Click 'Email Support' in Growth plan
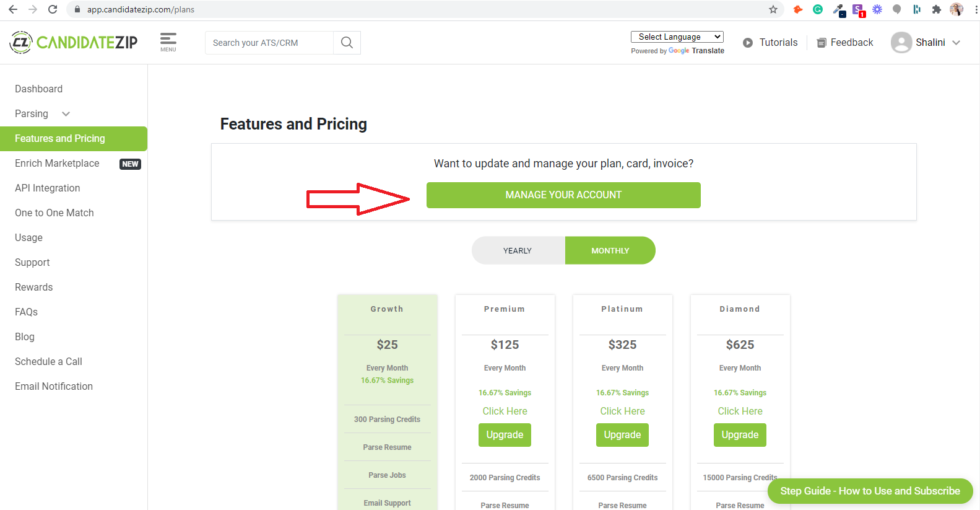Viewport: 980px width, 510px height. (x=387, y=503)
